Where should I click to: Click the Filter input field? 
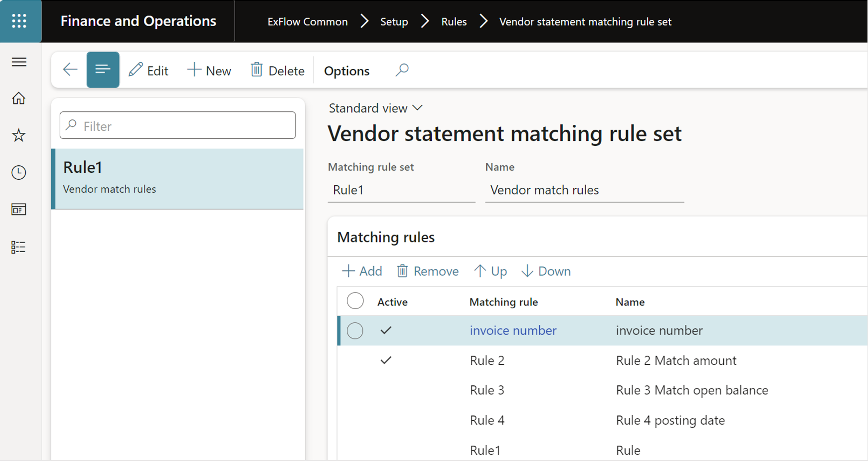(178, 125)
